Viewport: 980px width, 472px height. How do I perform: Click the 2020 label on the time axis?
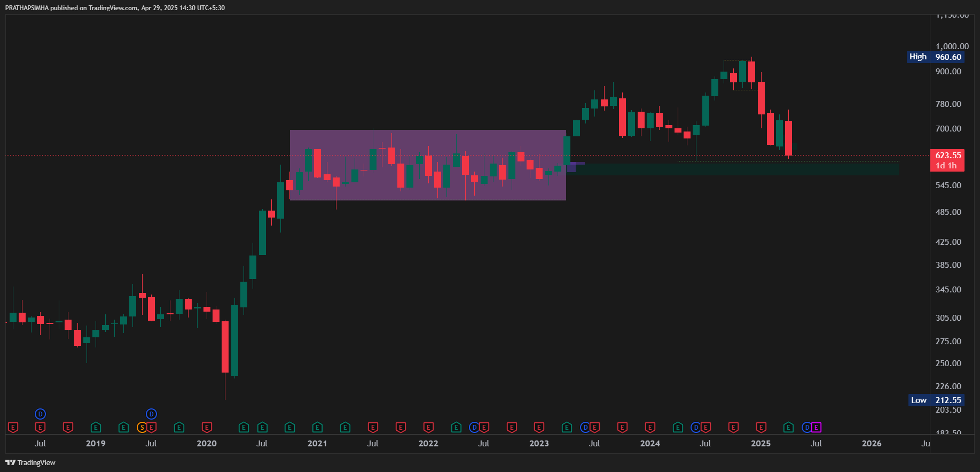tap(207, 443)
